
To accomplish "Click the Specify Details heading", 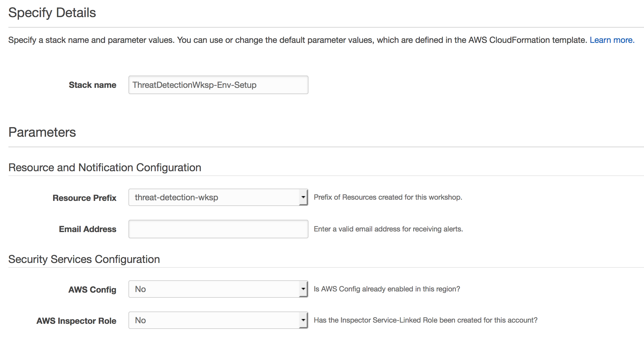I will pyautogui.click(x=52, y=13).
